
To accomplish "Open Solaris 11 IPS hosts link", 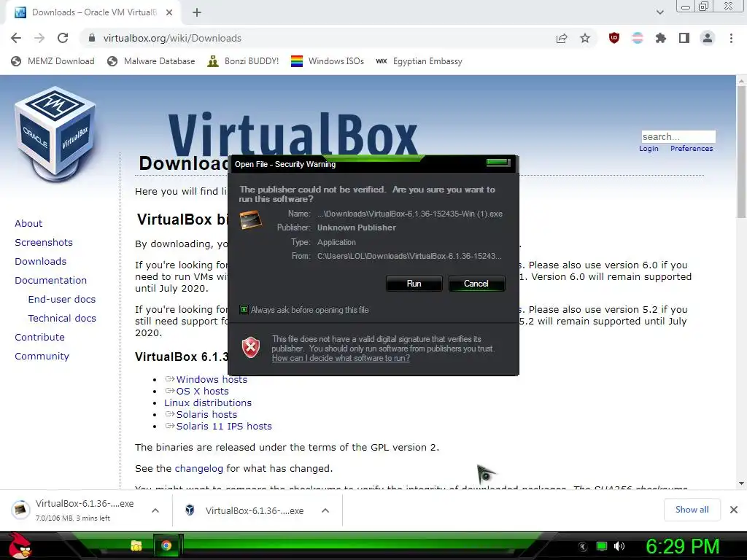I will tap(224, 426).
